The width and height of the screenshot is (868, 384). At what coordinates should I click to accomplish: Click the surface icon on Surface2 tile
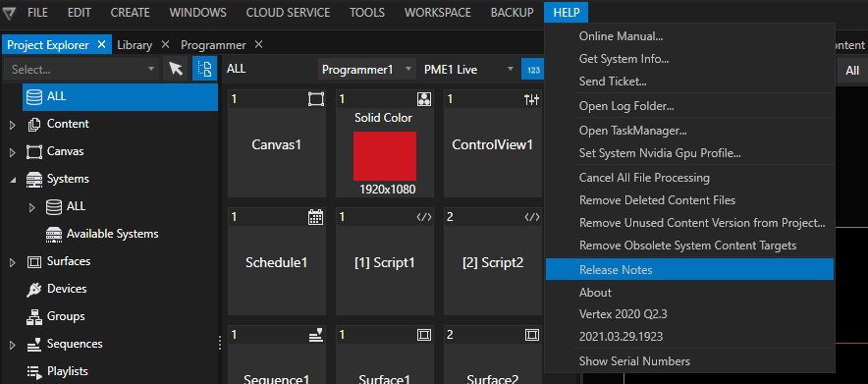(532, 334)
